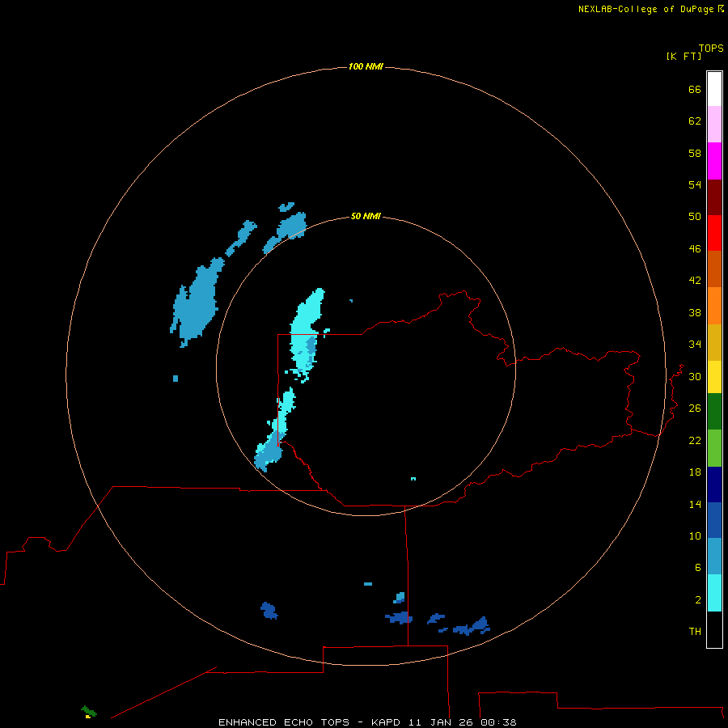Click the TOPS legend title
This screenshot has height=728, width=728.
point(711,48)
